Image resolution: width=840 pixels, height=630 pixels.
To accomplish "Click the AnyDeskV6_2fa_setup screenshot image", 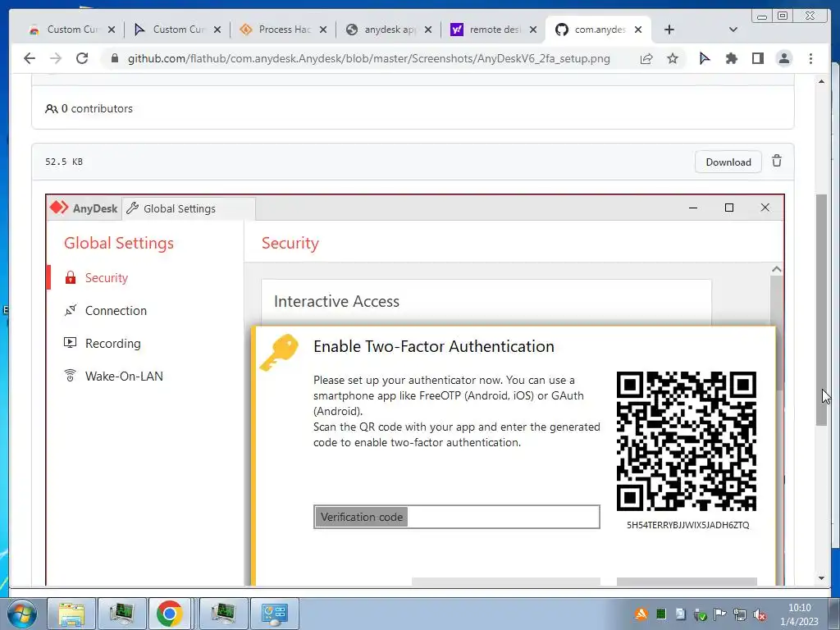I will point(414,390).
